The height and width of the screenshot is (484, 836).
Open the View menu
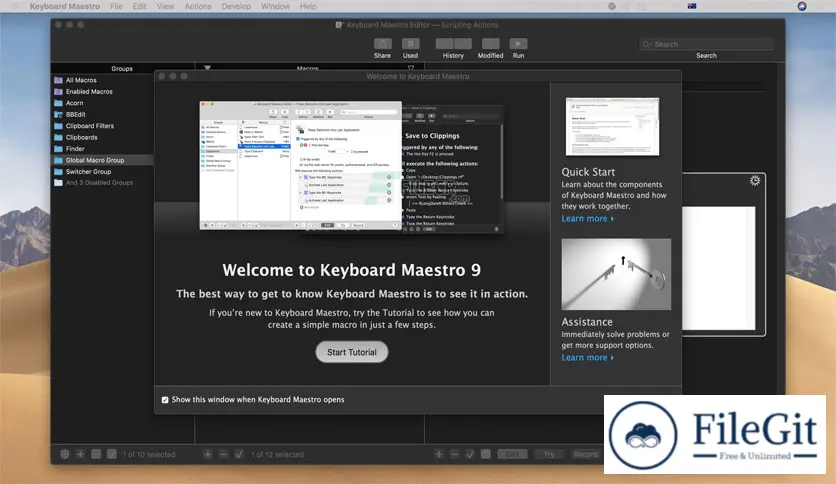[x=165, y=6]
